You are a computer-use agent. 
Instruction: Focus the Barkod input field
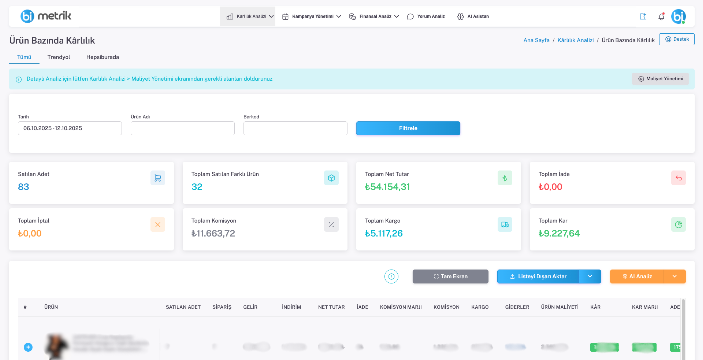295,128
